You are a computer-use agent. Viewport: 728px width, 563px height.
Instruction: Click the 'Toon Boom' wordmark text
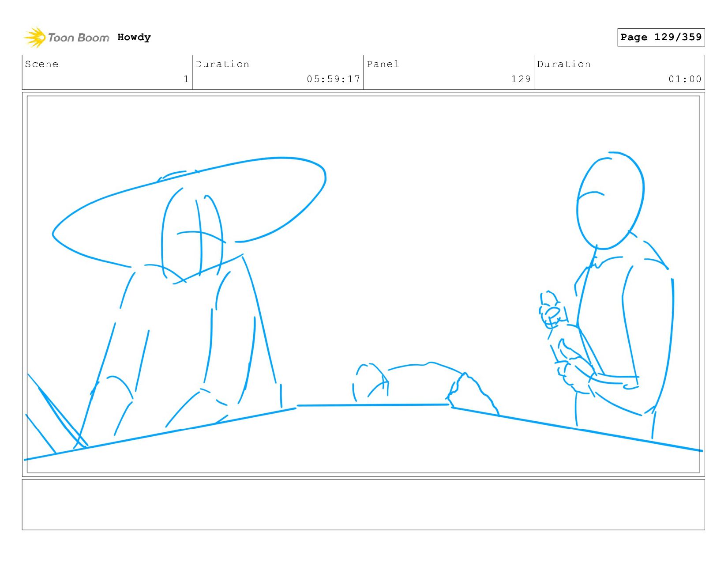pos(79,38)
